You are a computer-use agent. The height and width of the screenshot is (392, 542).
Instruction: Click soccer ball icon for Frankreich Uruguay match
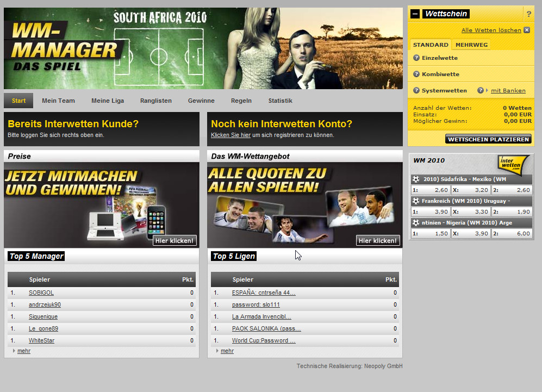416,201
